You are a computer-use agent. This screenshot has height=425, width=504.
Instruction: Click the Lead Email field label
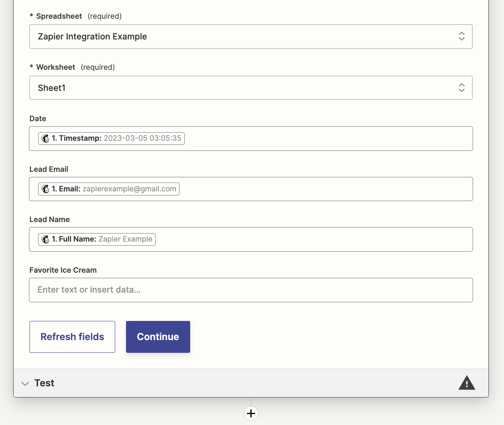[x=49, y=169]
